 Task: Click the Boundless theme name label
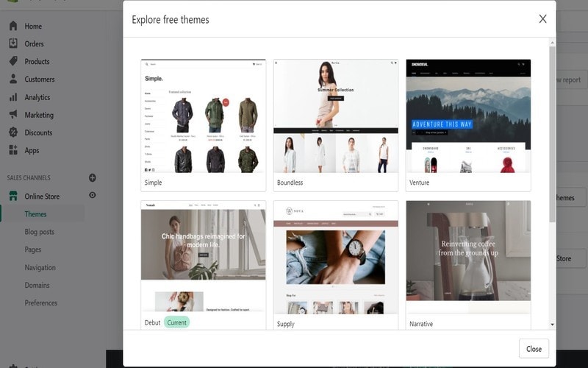[290, 183]
